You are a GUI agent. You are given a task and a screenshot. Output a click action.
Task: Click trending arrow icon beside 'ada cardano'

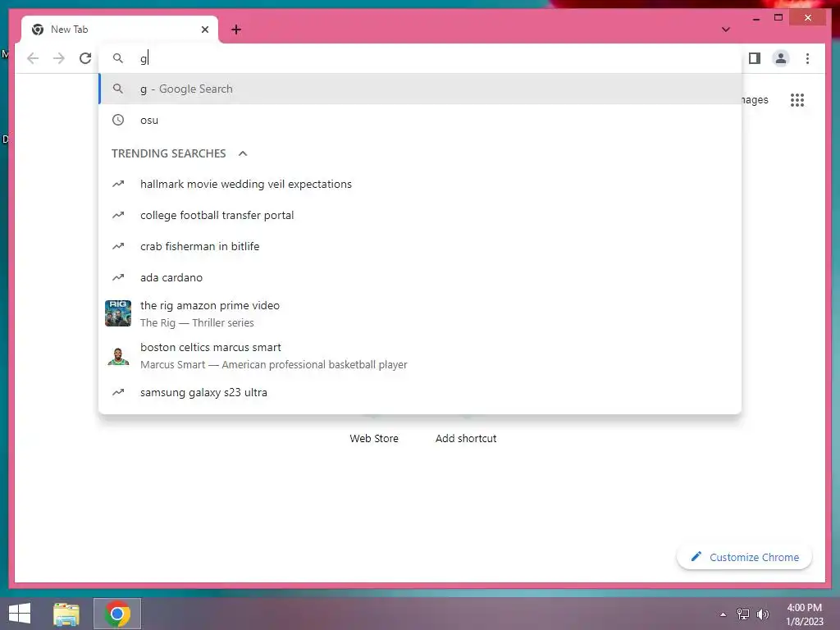click(118, 277)
